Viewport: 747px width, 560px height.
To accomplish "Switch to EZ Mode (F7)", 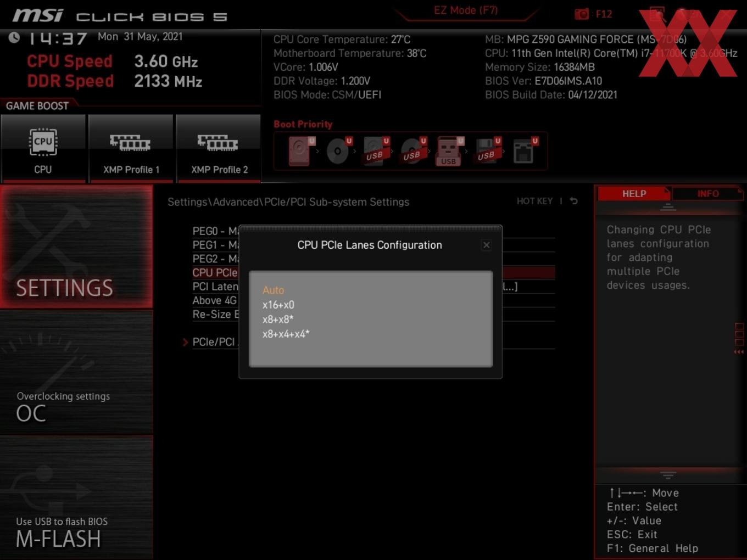I will (x=466, y=10).
